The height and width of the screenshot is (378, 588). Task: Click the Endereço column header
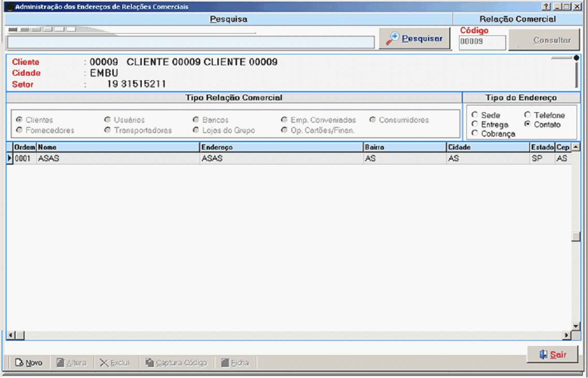point(281,148)
